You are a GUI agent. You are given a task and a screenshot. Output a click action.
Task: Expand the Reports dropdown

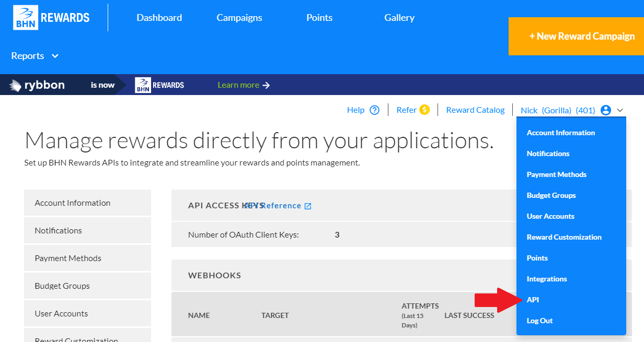tap(35, 56)
